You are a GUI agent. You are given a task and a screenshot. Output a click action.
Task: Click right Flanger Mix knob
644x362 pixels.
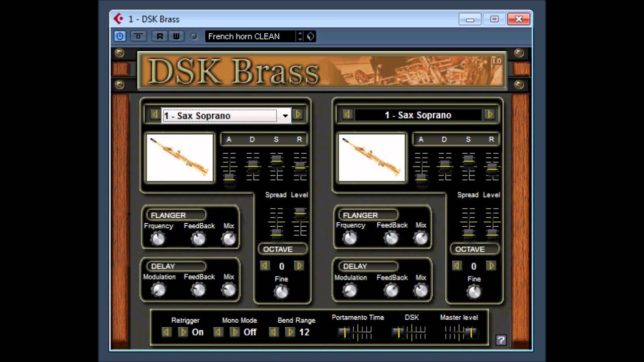coord(421,238)
